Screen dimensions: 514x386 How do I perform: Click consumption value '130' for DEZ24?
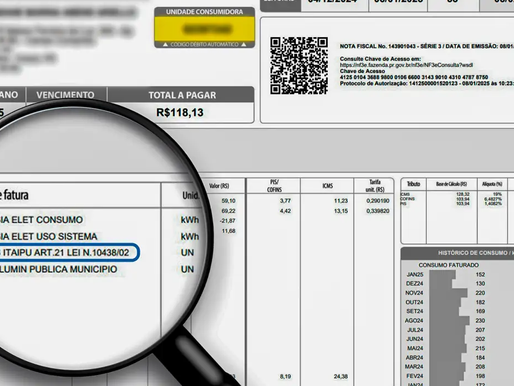(480, 284)
